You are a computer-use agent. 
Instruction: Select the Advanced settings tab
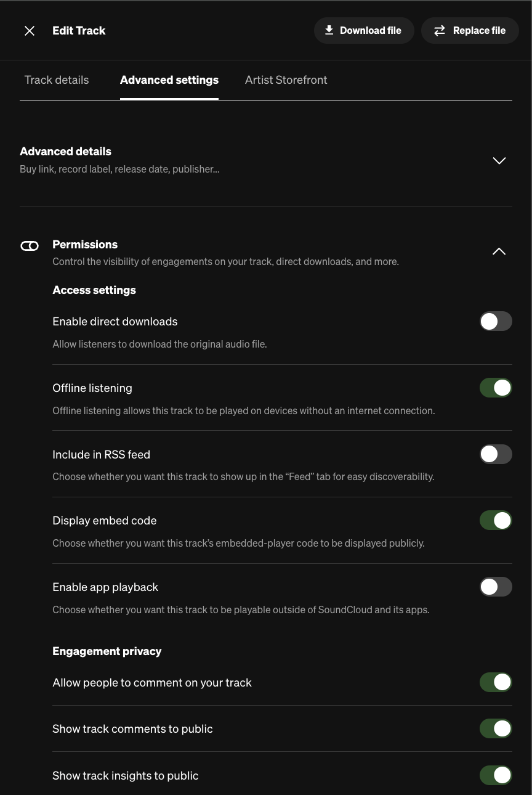pyautogui.click(x=169, y=80)
